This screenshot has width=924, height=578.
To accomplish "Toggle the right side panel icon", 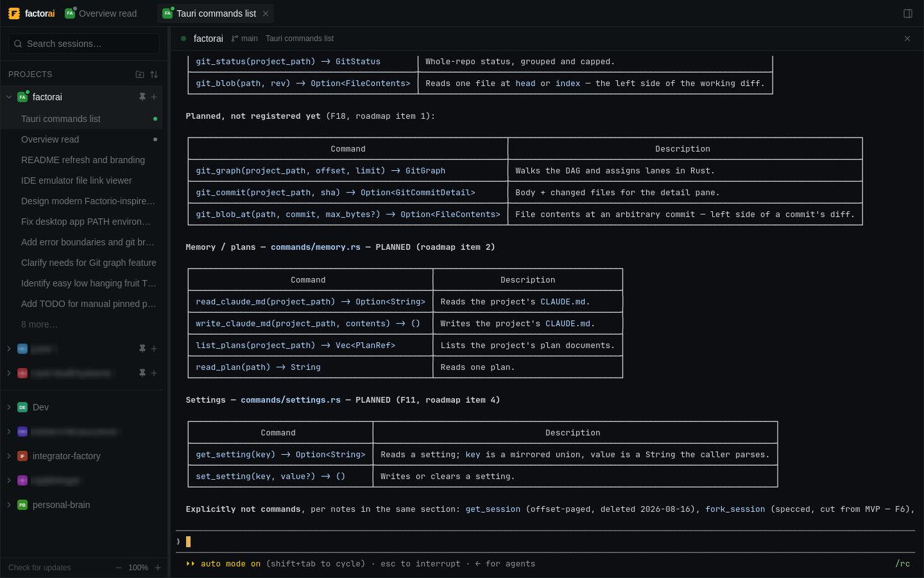I will [x=908, y=13].
